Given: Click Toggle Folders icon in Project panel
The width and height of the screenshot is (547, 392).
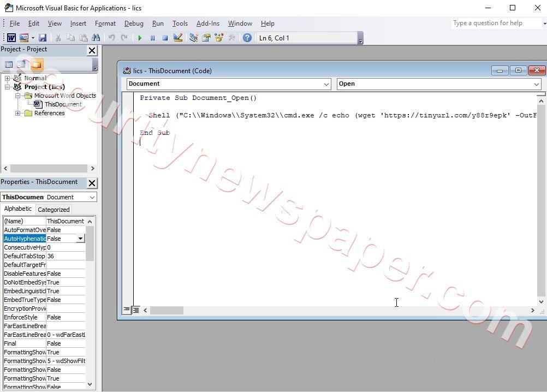Looking at the screenshot, I should (37, 64).
